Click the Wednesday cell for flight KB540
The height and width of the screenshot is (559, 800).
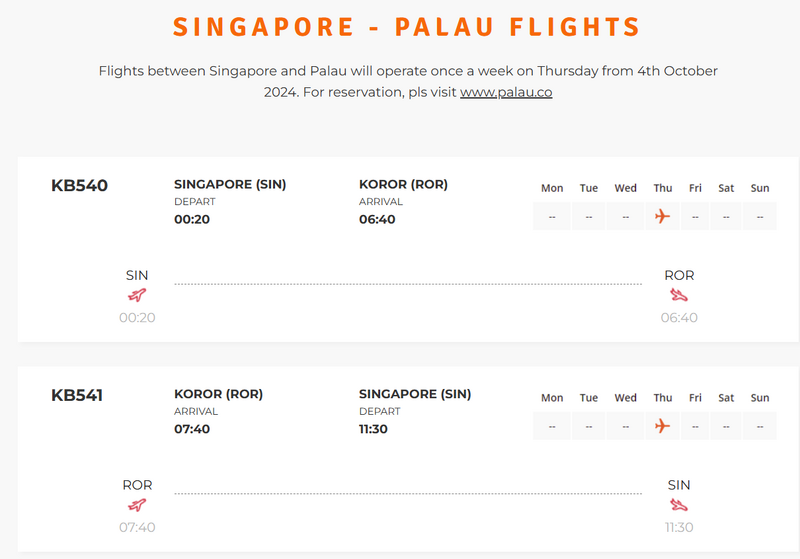point(626,216)
